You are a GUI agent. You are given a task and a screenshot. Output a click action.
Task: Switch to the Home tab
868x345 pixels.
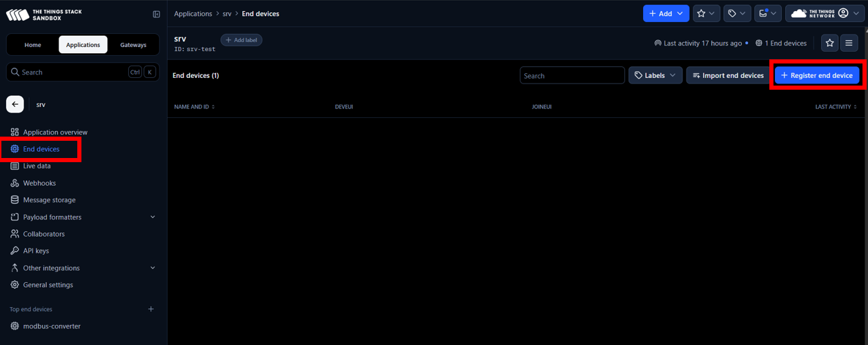pyautogui.click(x=32, y=45)
